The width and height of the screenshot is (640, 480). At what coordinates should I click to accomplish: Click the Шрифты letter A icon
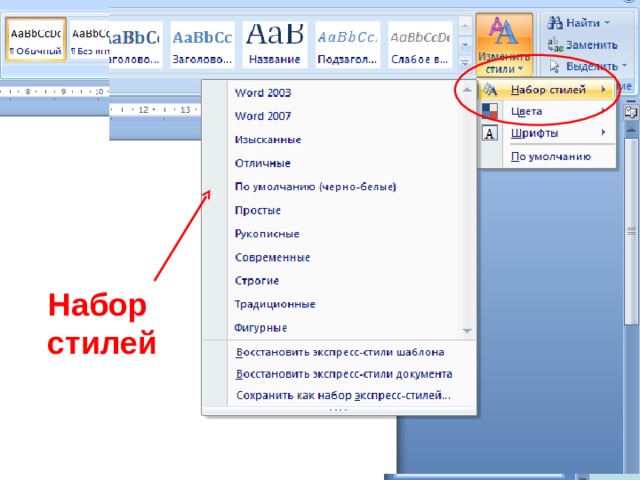pos(490,133)
